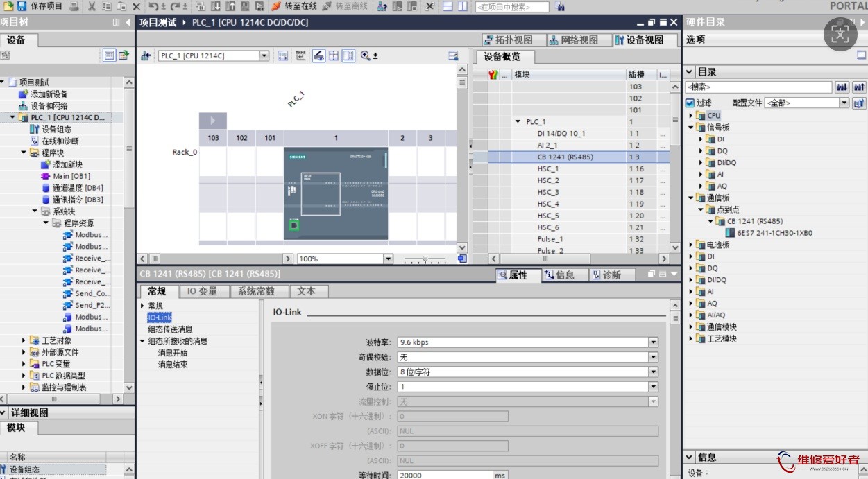Select 组态传送消息 in properties navigation
The height and width of the screenshot is (479, 868).
coord(170,329)
